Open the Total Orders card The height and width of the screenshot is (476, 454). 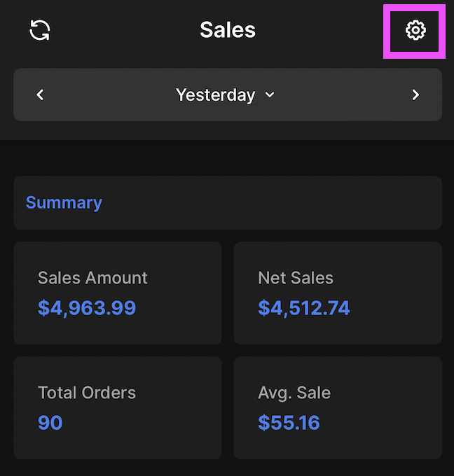(x=118, y=407)
